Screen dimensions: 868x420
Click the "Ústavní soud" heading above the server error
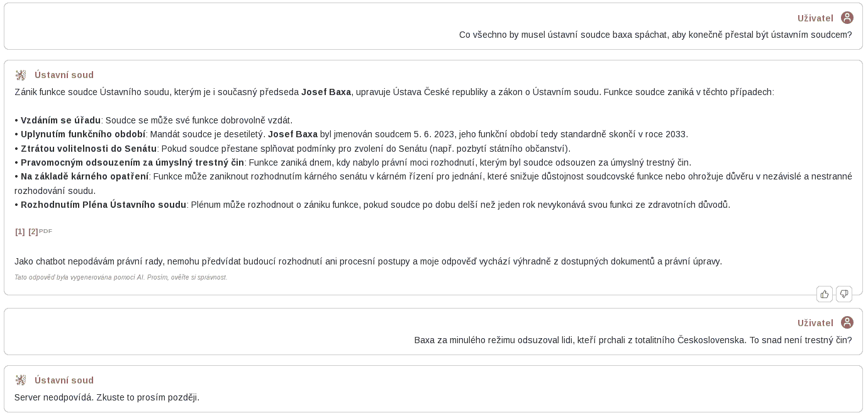[x=64, y=380]
